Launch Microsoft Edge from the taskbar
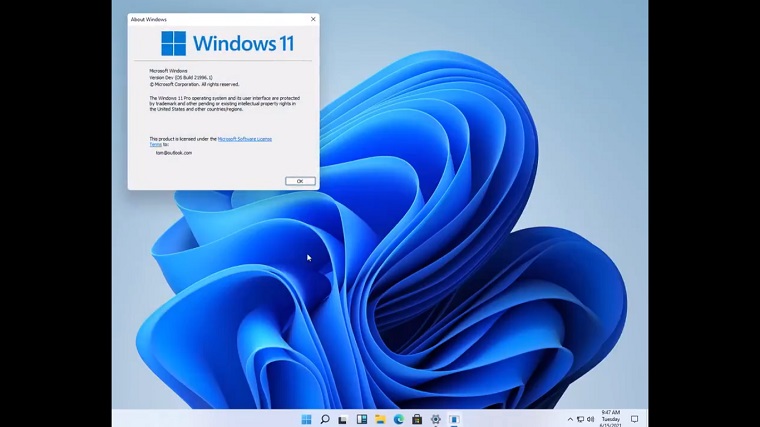Image resolution: width=760 pixels, height=427 pixels. click(x=399, y=419)
